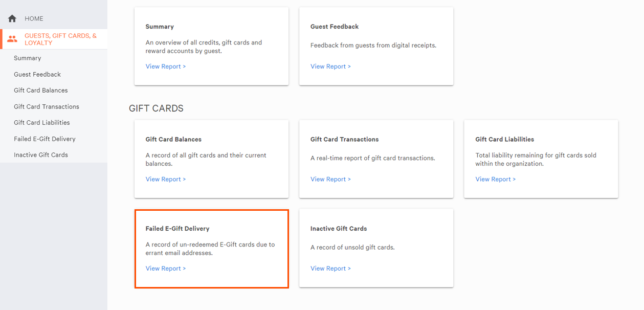
Task: Click the Inactive Gift Cards card title
Action: (x=339, y=229)
